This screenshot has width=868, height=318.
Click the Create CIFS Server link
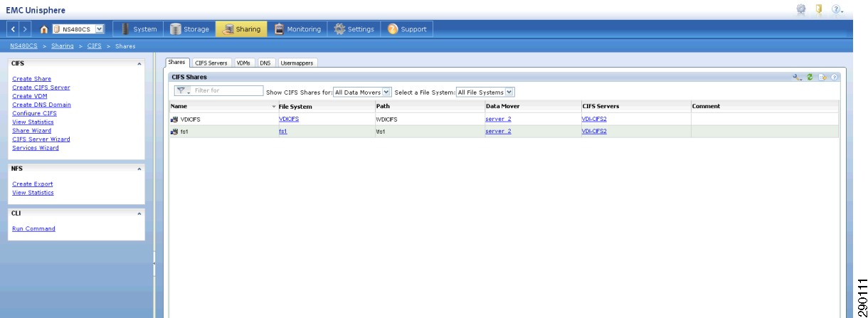point(41,88)
